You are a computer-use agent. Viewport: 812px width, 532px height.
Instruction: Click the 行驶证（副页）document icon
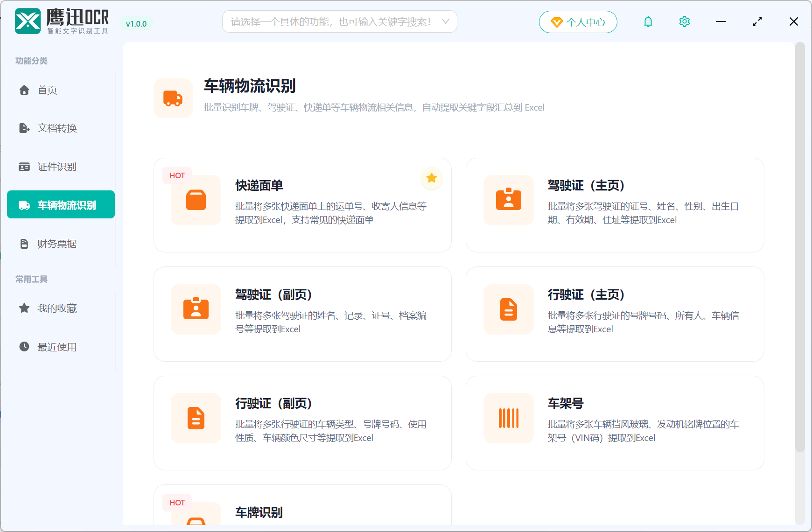(196, 418)
